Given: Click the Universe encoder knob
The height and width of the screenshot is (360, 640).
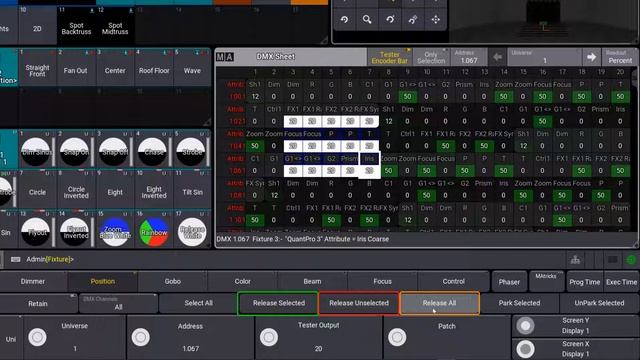Looking at the screenshot, I should click(x=37, y=337).
